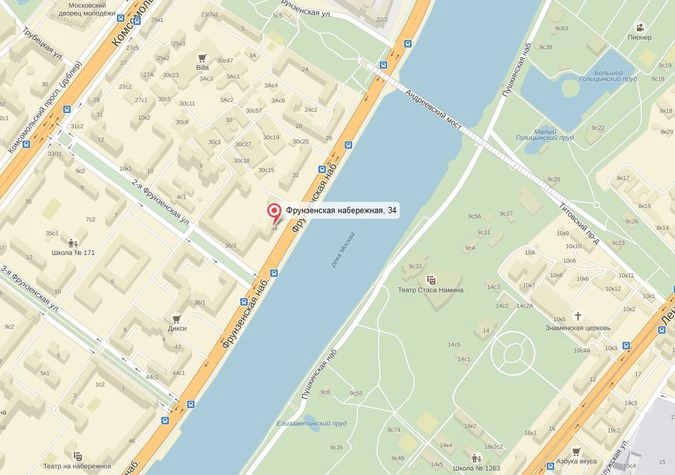Select the Титовский пр-д street label
The width and height of the screenshot is (675, 475).
coord(579,223)
